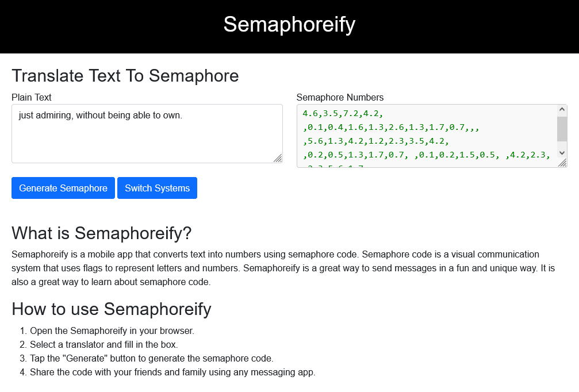The image size is (579, 392).
Task: Click the Generate Semaphore button
Action: (x=63, y=188)
